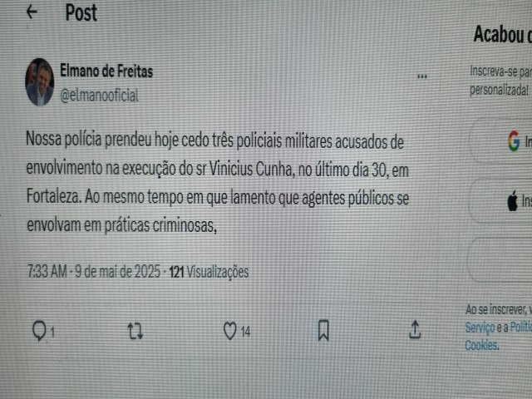Viewport: 532px width, 399px height.
Task: Select the empty sign-up button below Apple
Action: pos(500,260)
